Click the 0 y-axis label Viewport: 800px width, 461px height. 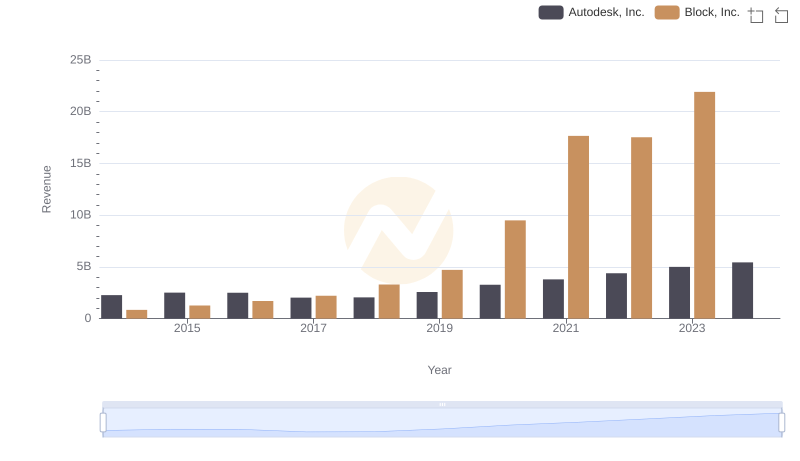tap(88, 318)
